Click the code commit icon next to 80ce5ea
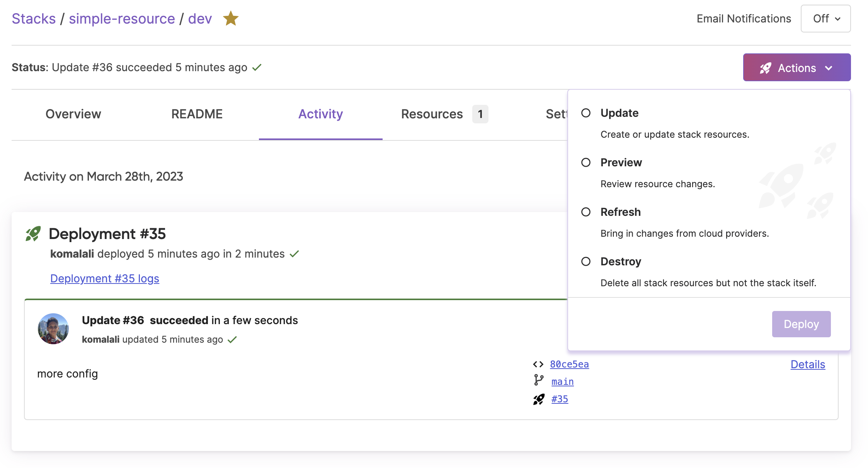868x468 pixels. click(538, 364)
